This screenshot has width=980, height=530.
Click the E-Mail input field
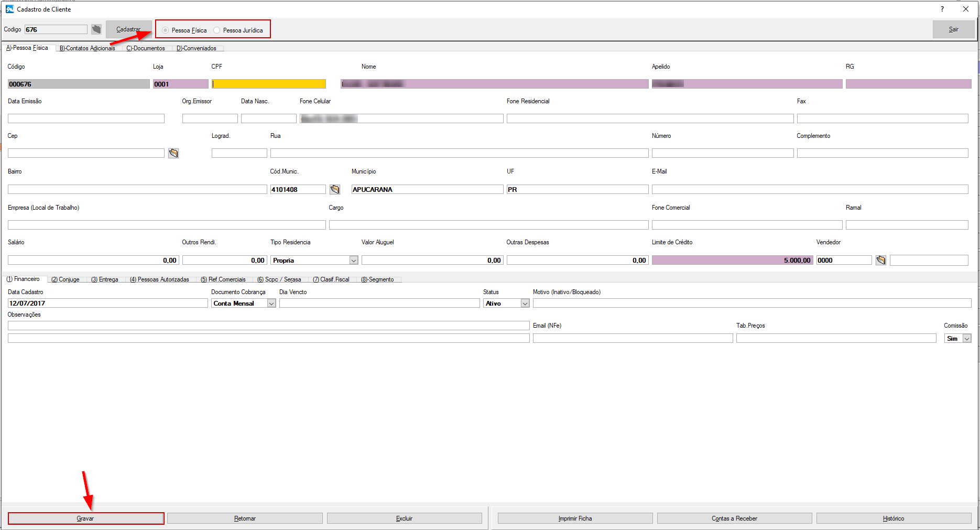click(810, 189)
